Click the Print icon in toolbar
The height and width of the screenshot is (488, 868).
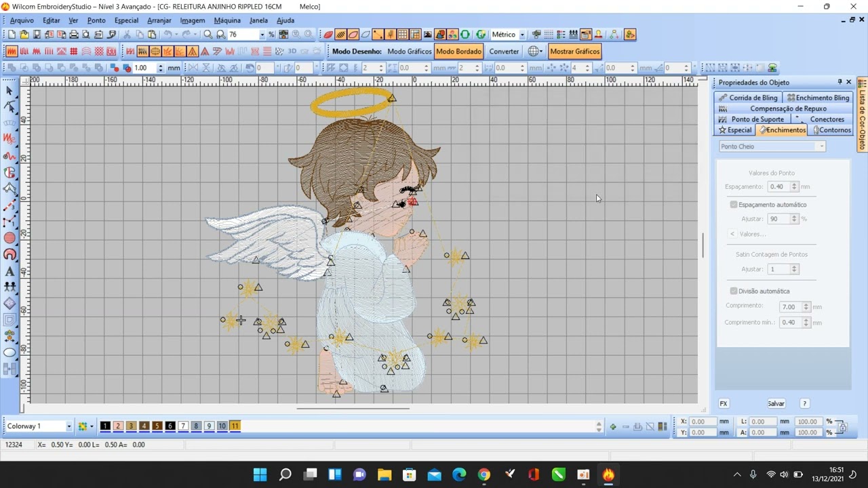[x=74, y=35]
